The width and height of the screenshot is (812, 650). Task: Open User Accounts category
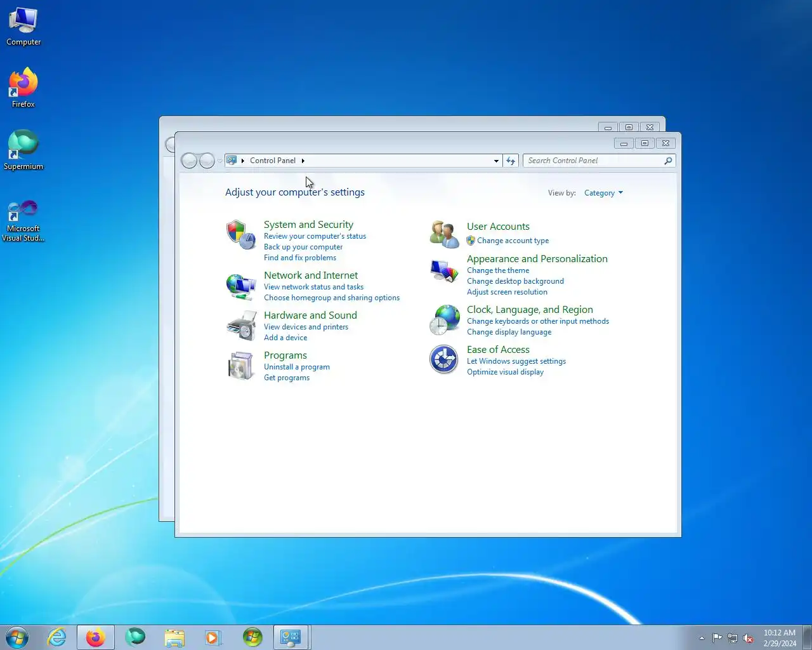(498, 227)
